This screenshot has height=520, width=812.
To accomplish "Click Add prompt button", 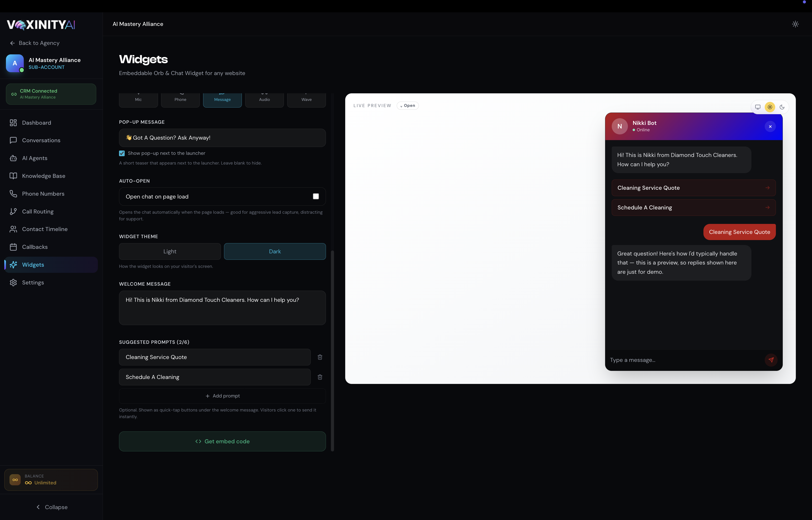I will (222, 396).
